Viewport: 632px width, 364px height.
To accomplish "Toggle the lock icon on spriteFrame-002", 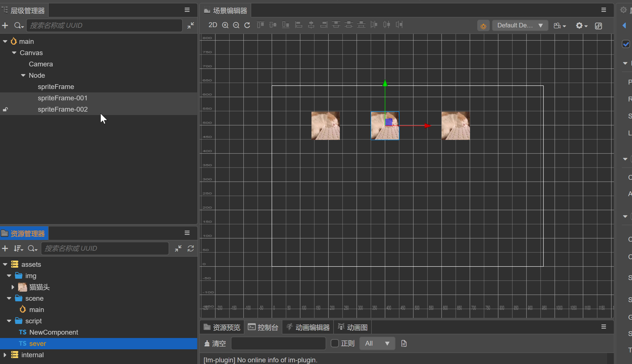I will [x=5, y=109].
